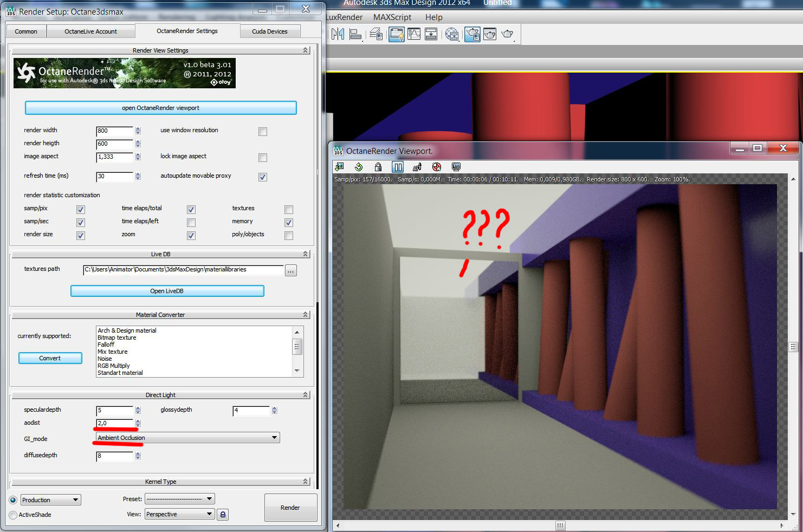Uncheck the samp/pix statistic

[x=81, y=210]
